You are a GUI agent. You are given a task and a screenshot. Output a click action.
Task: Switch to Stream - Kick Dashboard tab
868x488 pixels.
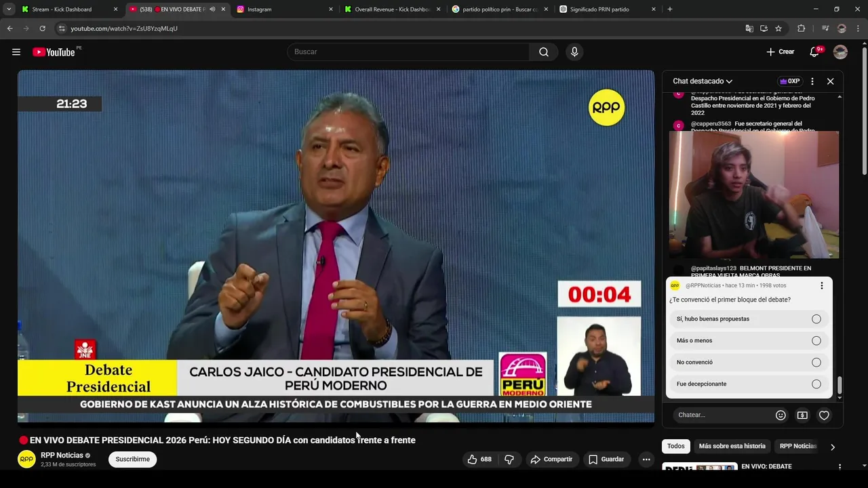(x=70, y=9)
